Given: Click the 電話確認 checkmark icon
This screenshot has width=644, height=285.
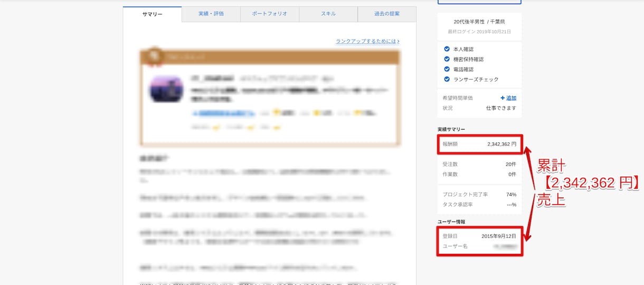Looking at the screenshot, I should click(447, 69).
